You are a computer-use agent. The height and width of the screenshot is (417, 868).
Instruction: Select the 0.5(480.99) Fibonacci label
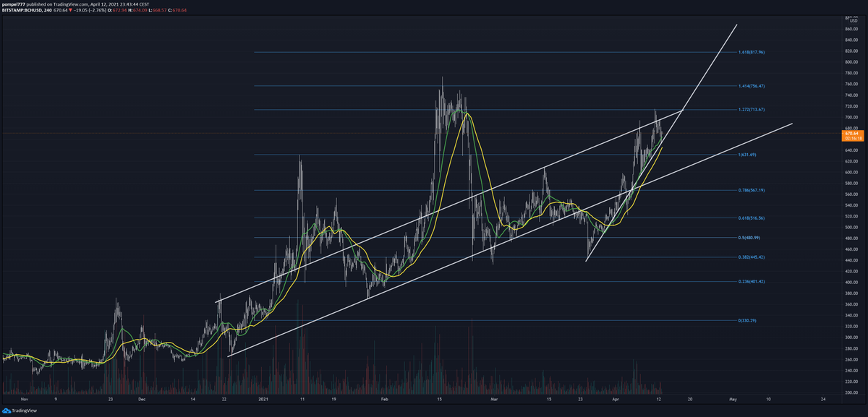coord(750,238)
